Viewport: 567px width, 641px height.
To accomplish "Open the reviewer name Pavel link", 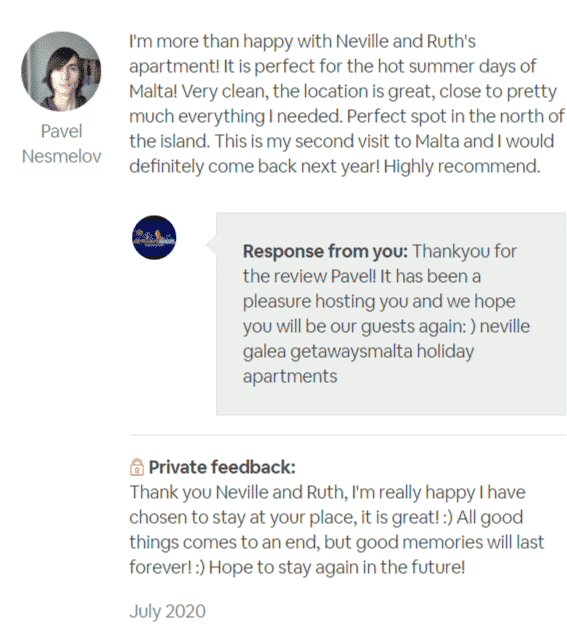I will [x=61, y=131].
